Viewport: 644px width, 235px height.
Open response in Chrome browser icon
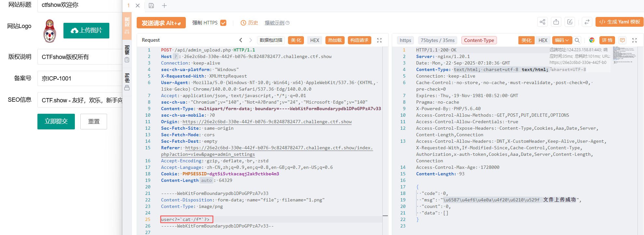pos(592,40)
